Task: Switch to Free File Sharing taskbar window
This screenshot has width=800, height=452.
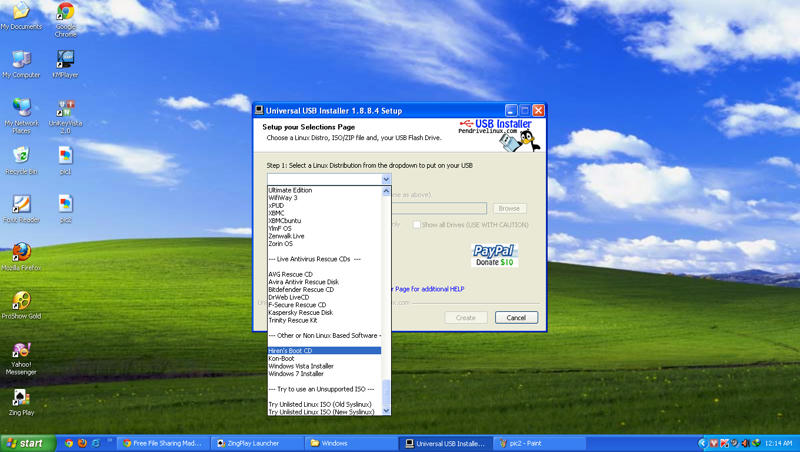Action: 162,443
